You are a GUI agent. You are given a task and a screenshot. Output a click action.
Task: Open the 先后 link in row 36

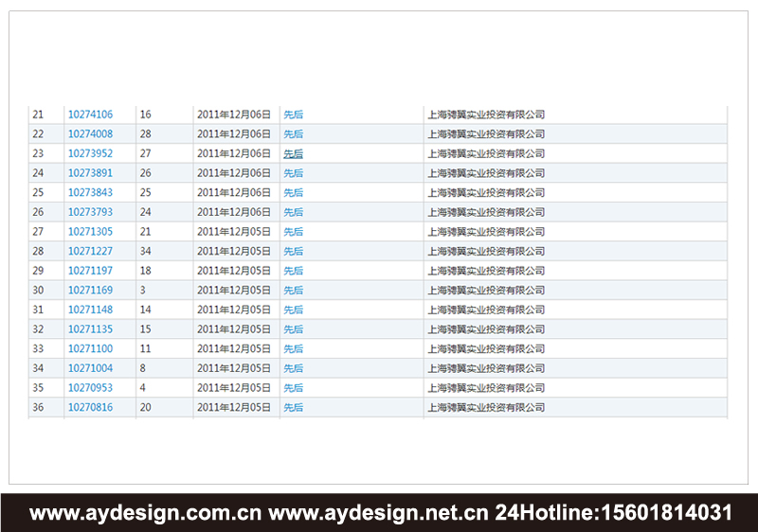(294, 407)
